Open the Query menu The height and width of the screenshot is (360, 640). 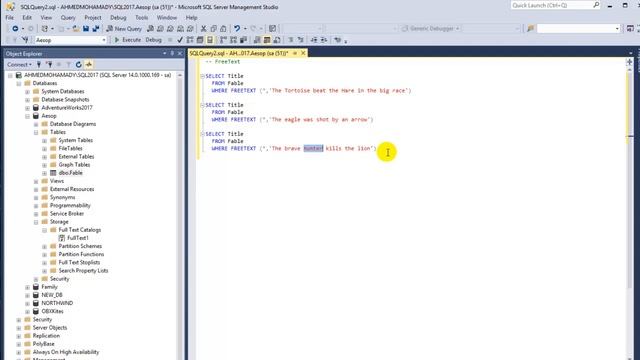(x=68, y=18)
